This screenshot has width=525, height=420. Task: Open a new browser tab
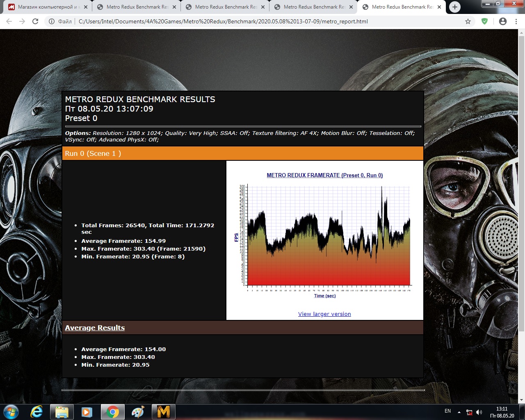click(x=454, y=7)
